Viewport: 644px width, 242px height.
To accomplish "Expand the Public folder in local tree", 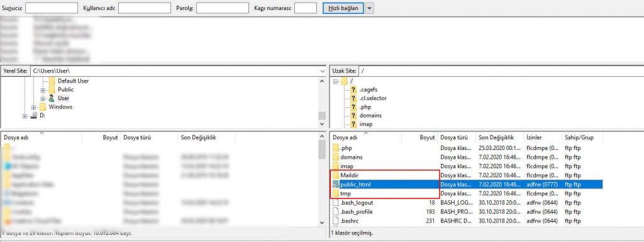I will 43,89.
